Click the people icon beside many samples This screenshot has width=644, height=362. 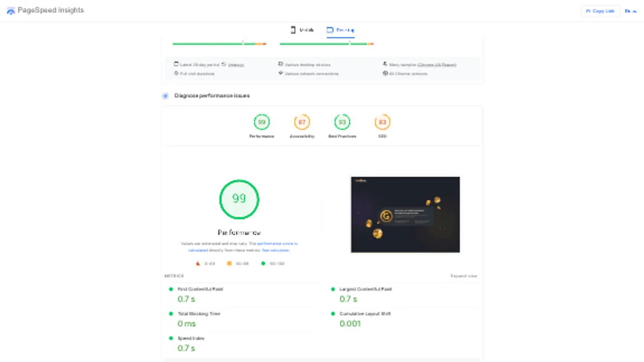[385, 64]
